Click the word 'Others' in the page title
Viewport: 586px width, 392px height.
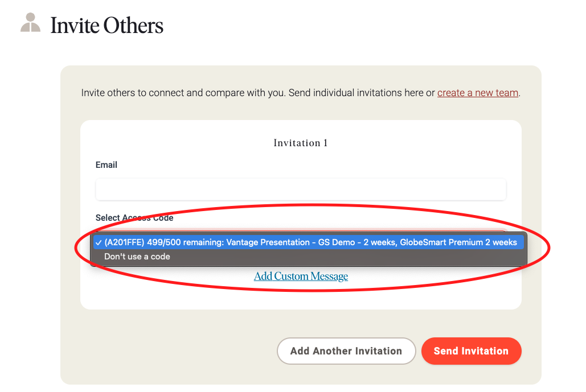(x=133, y=26)
